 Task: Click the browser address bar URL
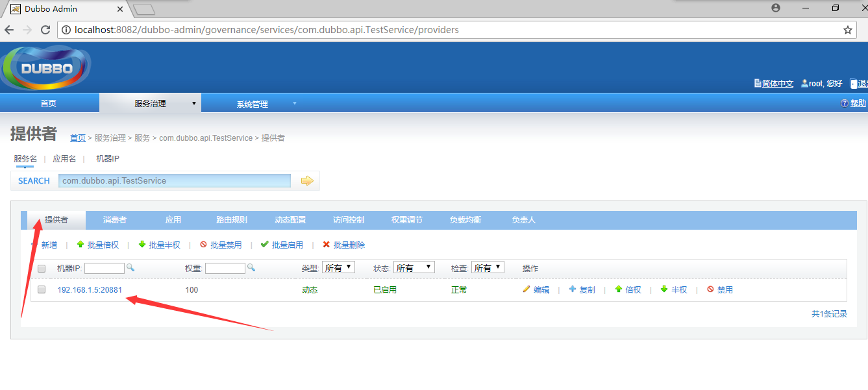267,30
